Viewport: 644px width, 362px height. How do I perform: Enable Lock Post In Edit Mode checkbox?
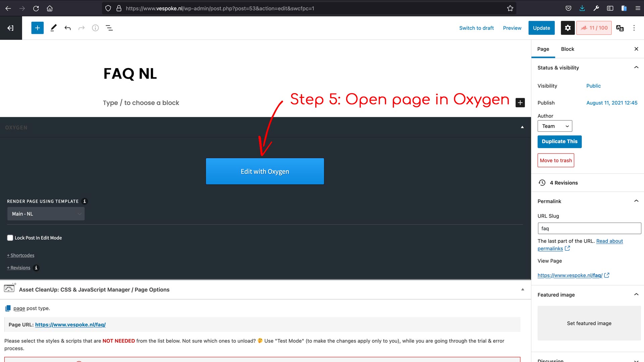(10, 238)
